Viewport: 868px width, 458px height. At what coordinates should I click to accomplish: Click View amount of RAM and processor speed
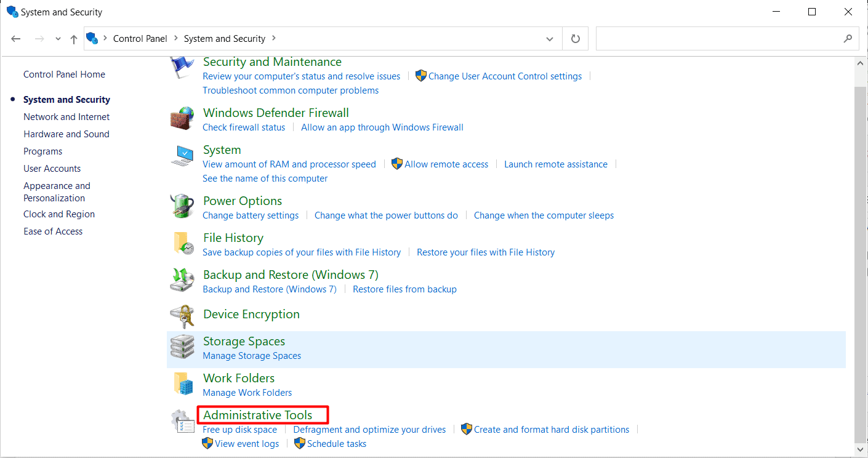289,164
